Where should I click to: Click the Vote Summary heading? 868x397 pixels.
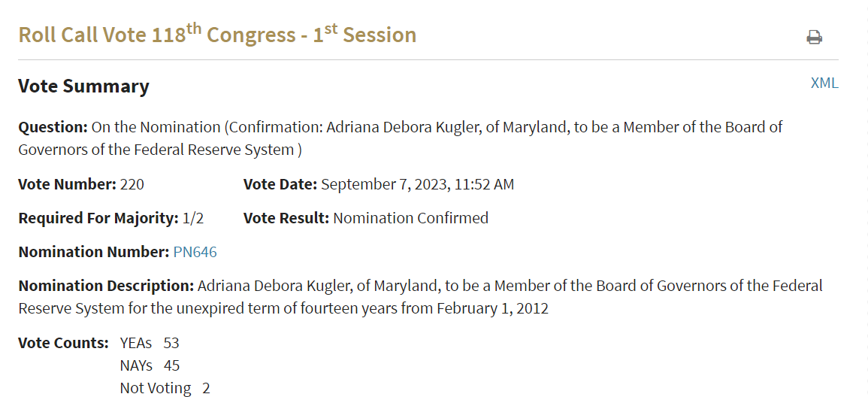tap(83, 86)
